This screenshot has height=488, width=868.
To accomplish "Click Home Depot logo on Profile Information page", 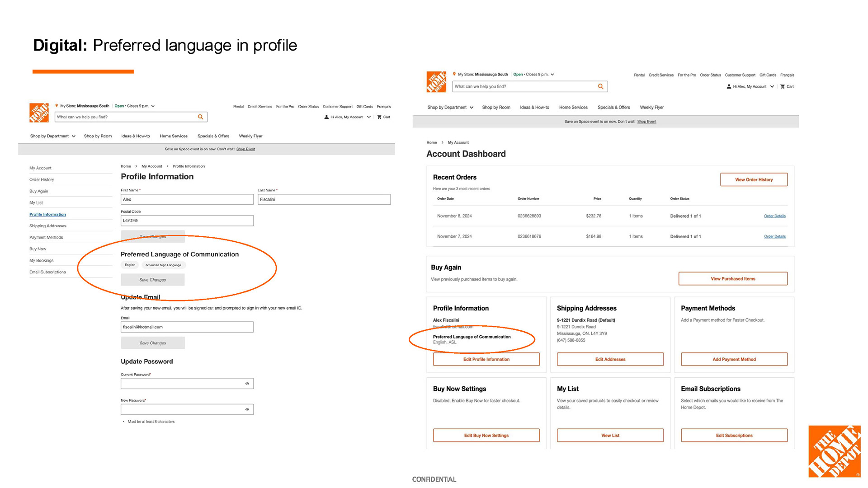I will coord(39,113).
